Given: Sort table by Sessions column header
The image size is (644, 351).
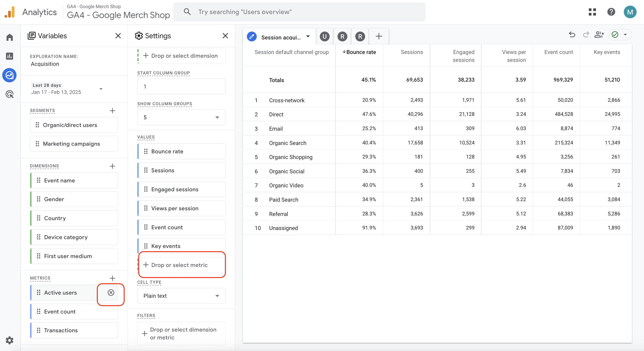Looking at the screenshot, I should click(x=411, y=52).
